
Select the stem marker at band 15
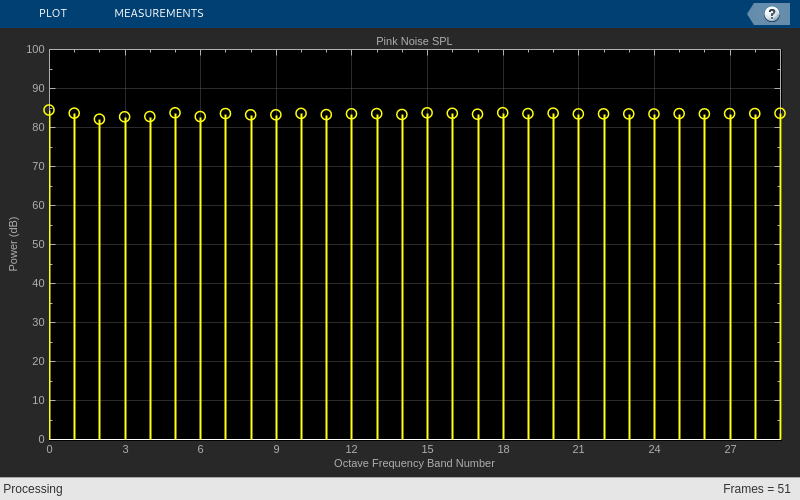[x=427, y=113]
